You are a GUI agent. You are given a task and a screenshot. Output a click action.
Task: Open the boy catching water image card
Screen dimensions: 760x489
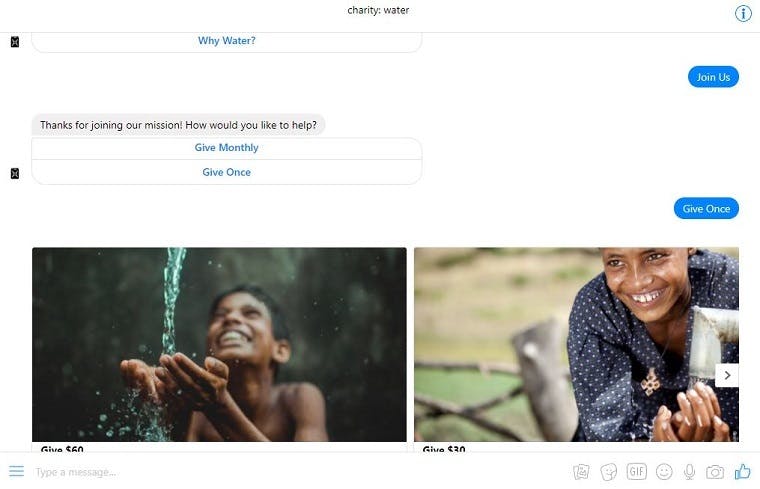(219, 345)
